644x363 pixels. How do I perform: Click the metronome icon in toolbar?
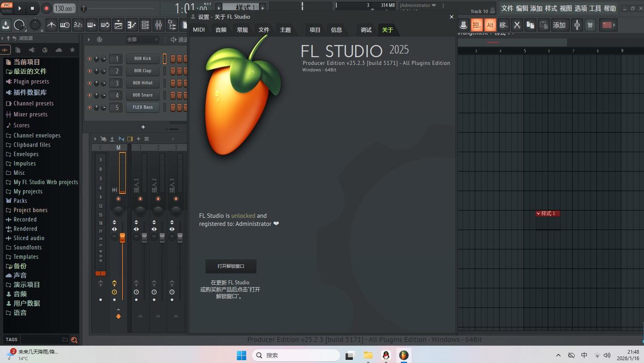click(x=51, y=25)
